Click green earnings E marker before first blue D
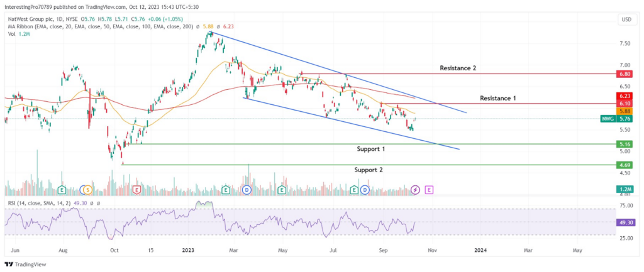 [x=226, y=190]
